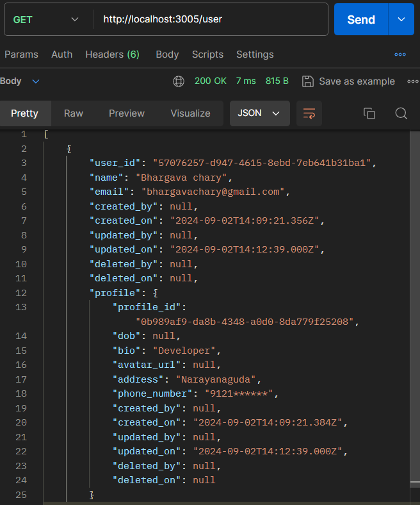Open the request tabs more-options ellipsis
The height and width of the screenshot is (505, 420).
pos(400,54)
